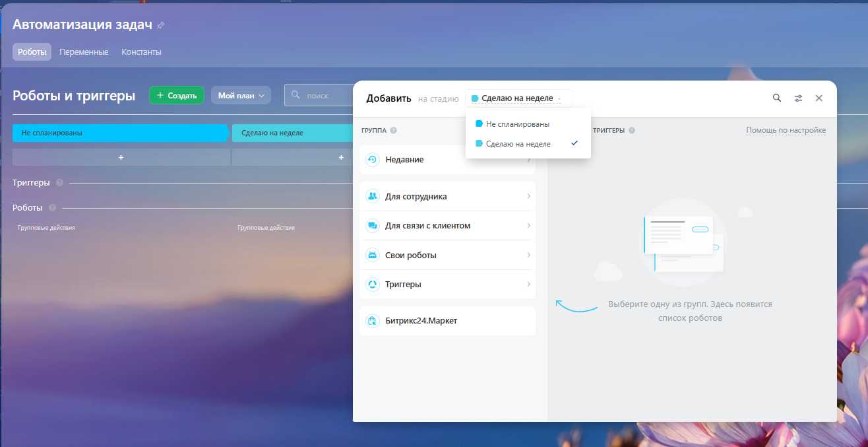Open Помощь по настройке link
The height and width of the screenshot is (447, 868).
click(786, 131)
